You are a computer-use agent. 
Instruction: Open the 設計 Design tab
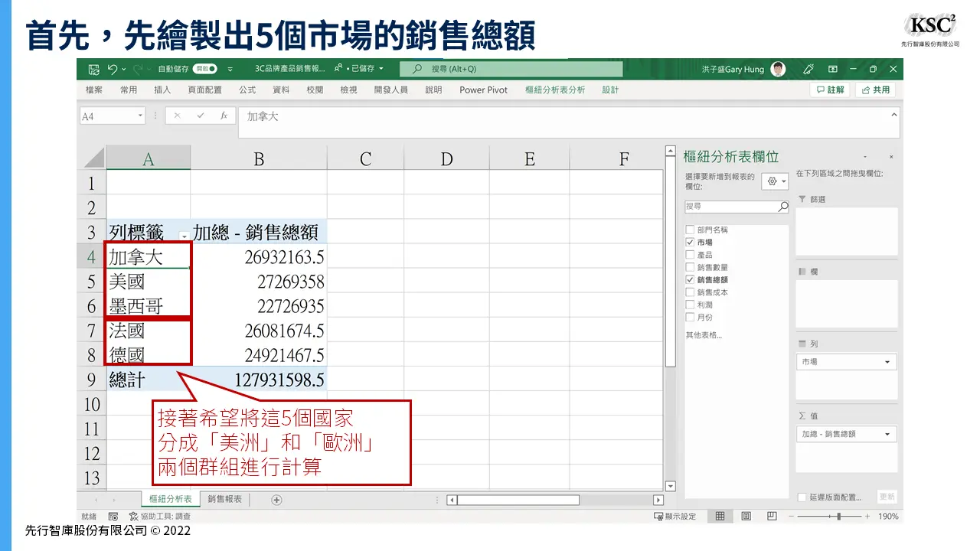610,90
